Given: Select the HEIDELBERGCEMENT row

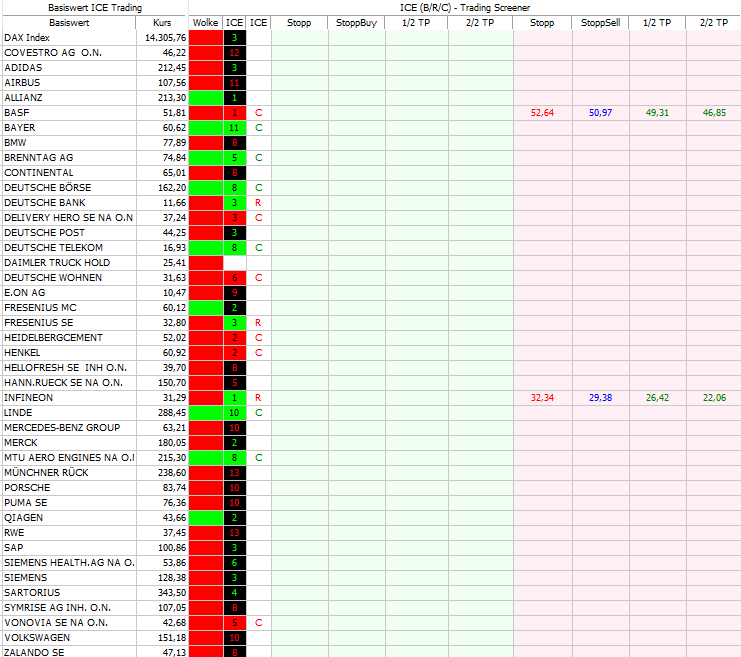Looking at the screenshot, I should click(53, 338).
